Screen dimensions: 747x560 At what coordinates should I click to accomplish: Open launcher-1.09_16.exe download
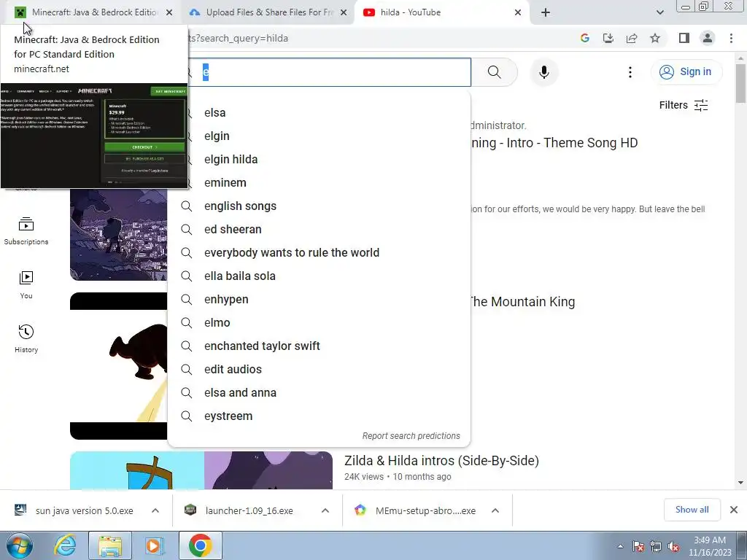(x=241, y=510)
